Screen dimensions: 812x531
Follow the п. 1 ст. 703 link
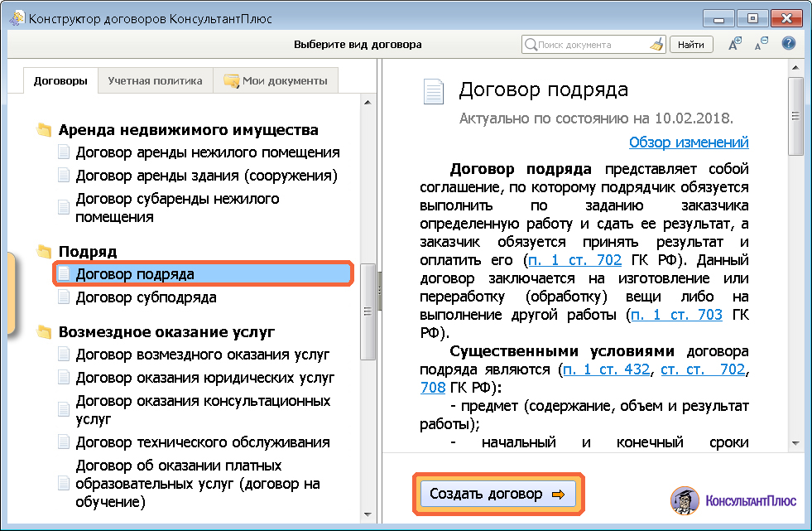coord(676,315)
